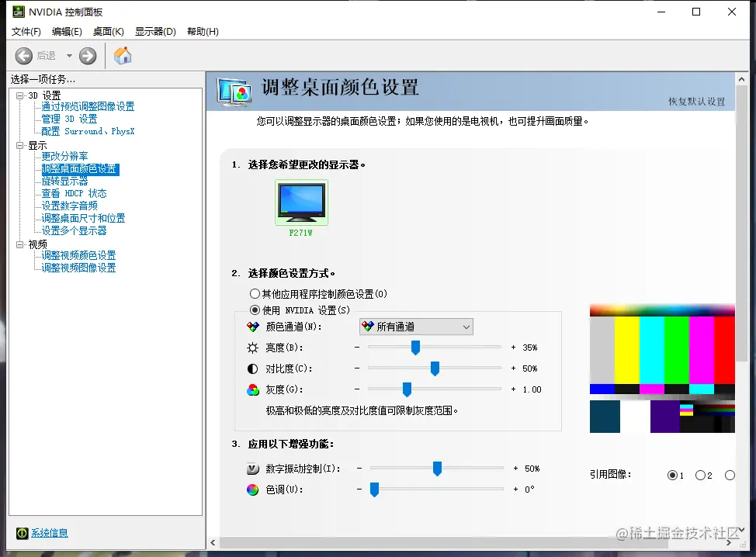Click the Forward arrow icon in toolbar

[x=88, y=56]
